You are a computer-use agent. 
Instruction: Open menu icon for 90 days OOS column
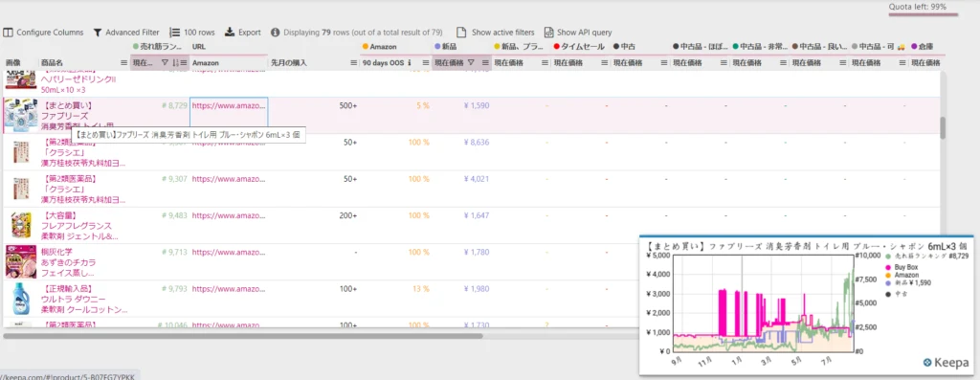pos(425,62)
